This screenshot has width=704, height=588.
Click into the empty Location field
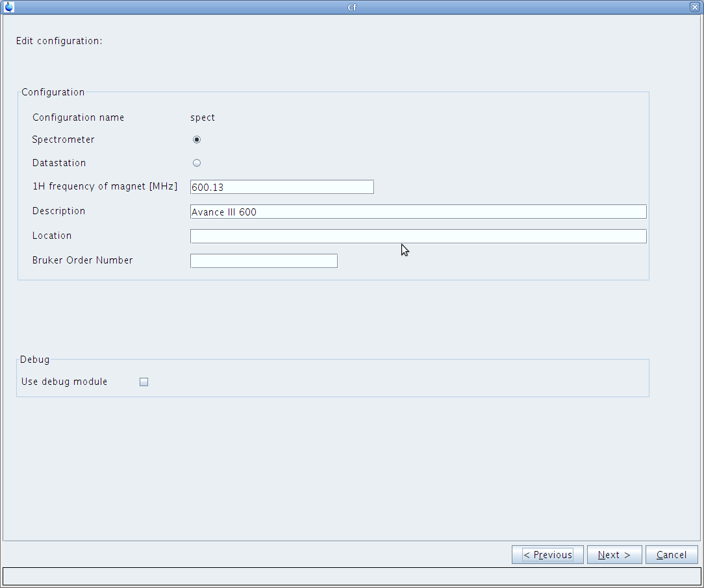pyautogui.click(x=418, y=236)
